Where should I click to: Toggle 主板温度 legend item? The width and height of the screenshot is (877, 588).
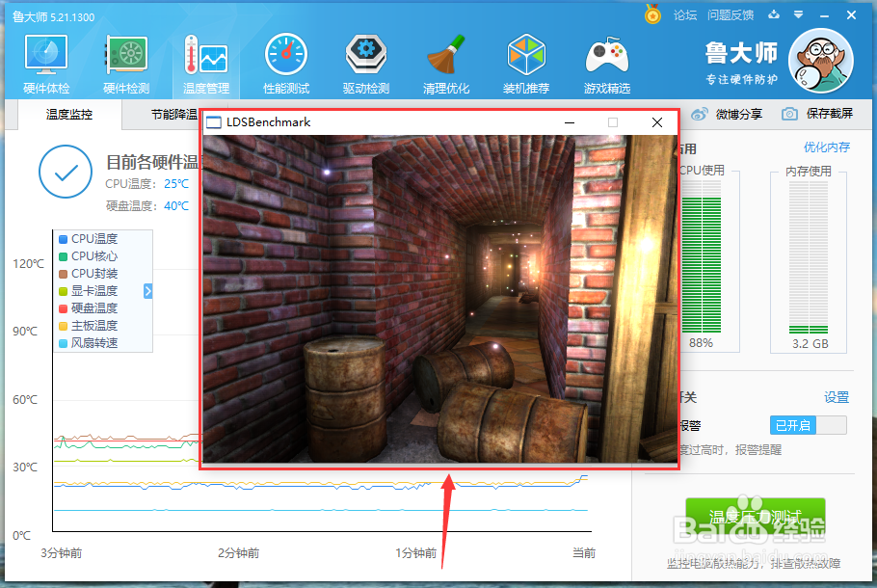tap(89, 326)
